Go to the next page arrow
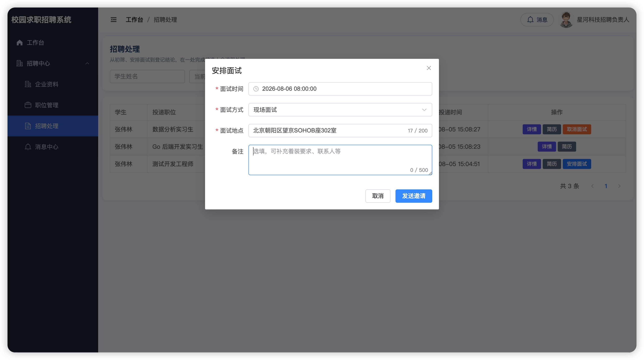 coord(619,186)
